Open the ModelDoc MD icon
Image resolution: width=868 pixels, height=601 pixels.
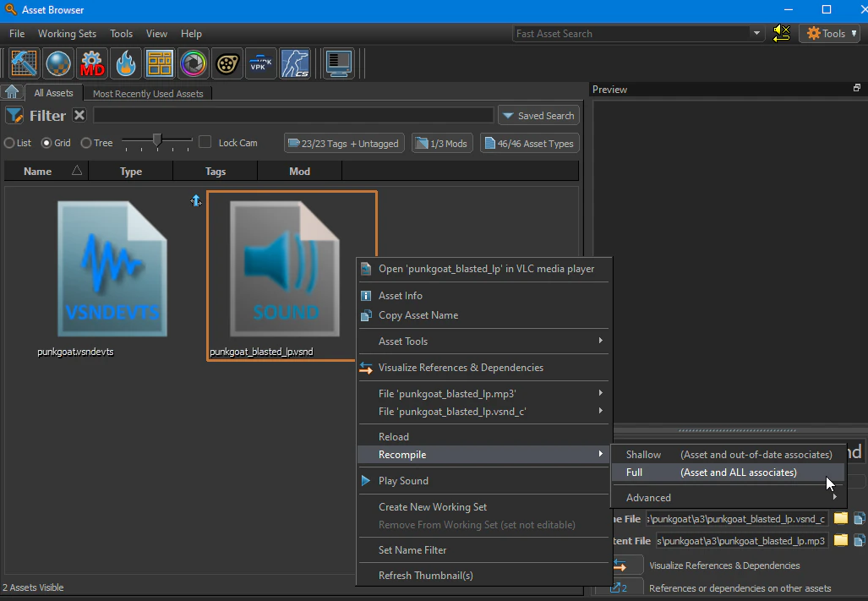point(92,64)
